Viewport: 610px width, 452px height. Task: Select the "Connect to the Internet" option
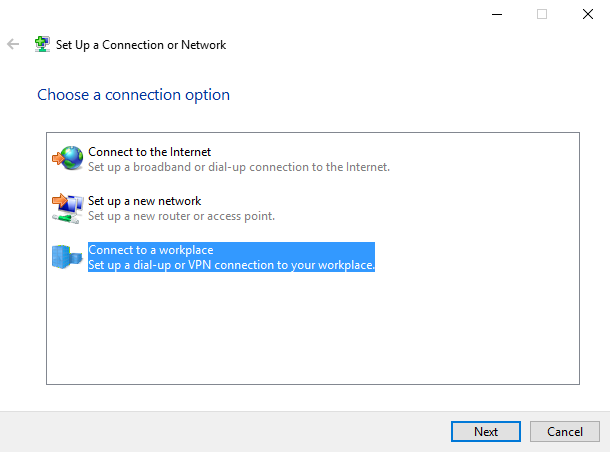149,152
